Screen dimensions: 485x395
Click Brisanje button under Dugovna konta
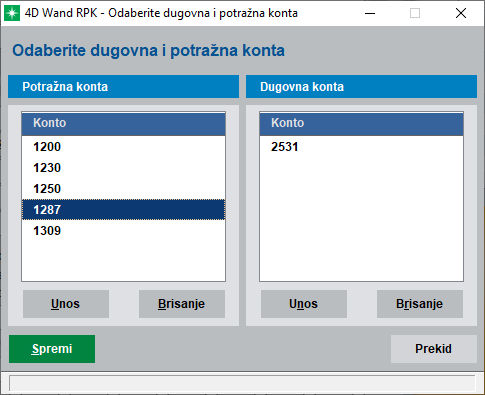pyautogui.click(x=420, y=304)
